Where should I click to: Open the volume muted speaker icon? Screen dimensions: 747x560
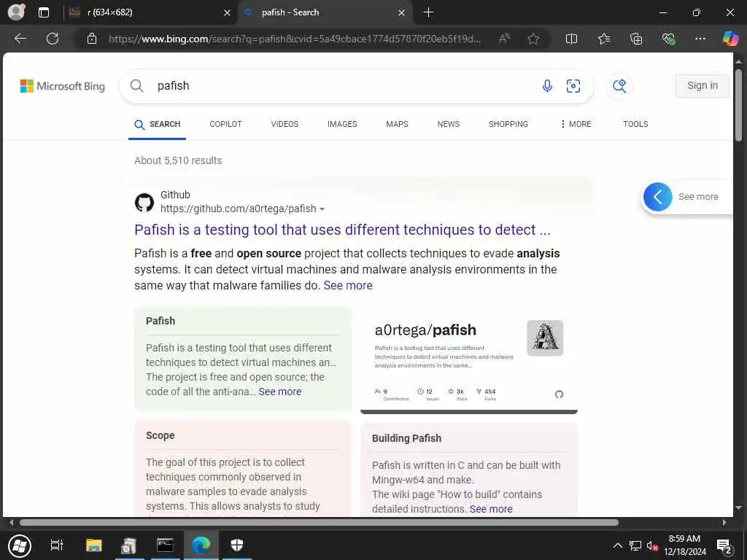click(652, 545)
